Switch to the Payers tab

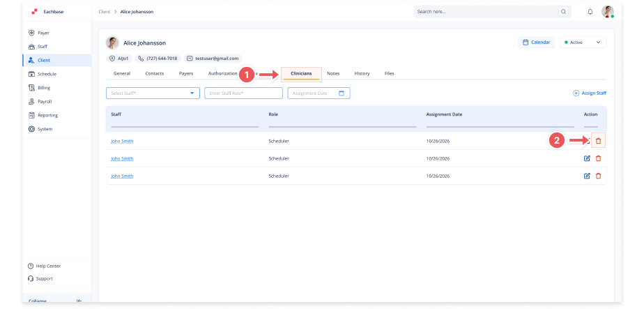point(186,73)
